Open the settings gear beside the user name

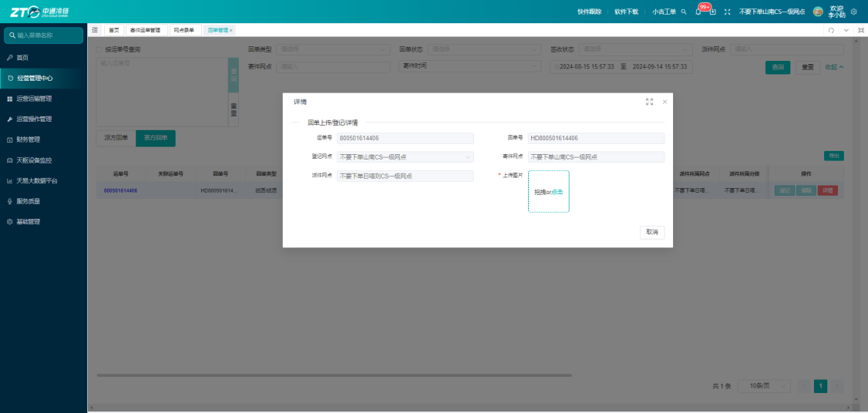click(853, 12)
